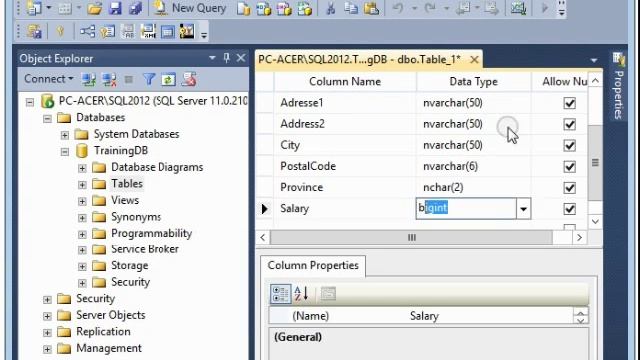
Task: Select the Storage folder in tree
Action: coord(129,266)
